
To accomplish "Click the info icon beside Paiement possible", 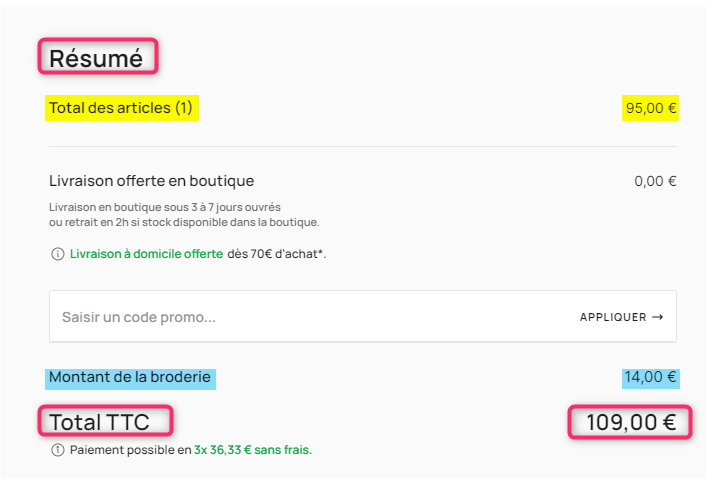I will pyautogui.click(x=57, y=450).
